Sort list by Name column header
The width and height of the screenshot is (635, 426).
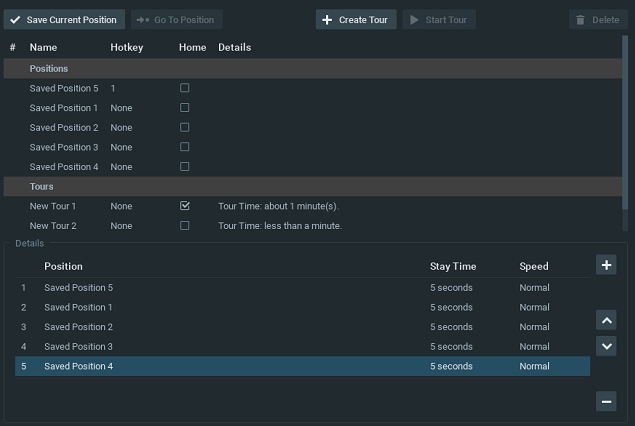(42, 47)
